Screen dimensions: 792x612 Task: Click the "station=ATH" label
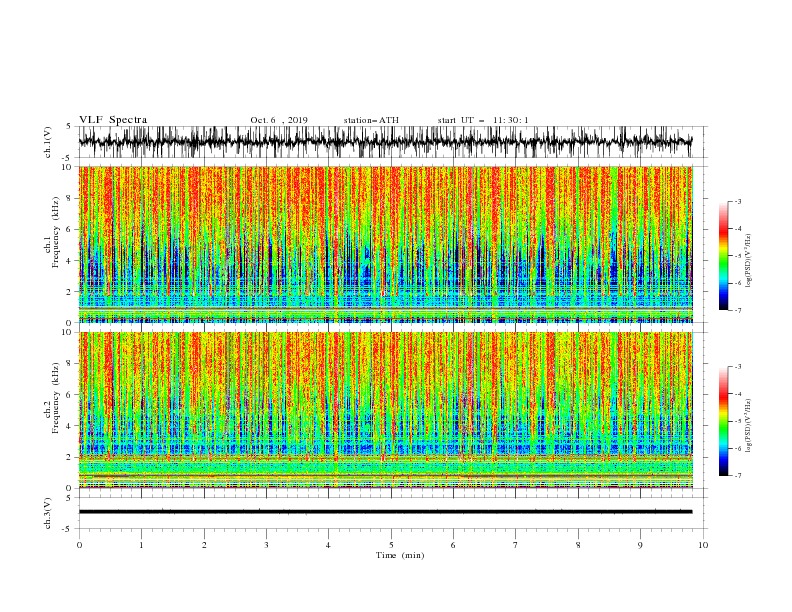tap(371, 120)
